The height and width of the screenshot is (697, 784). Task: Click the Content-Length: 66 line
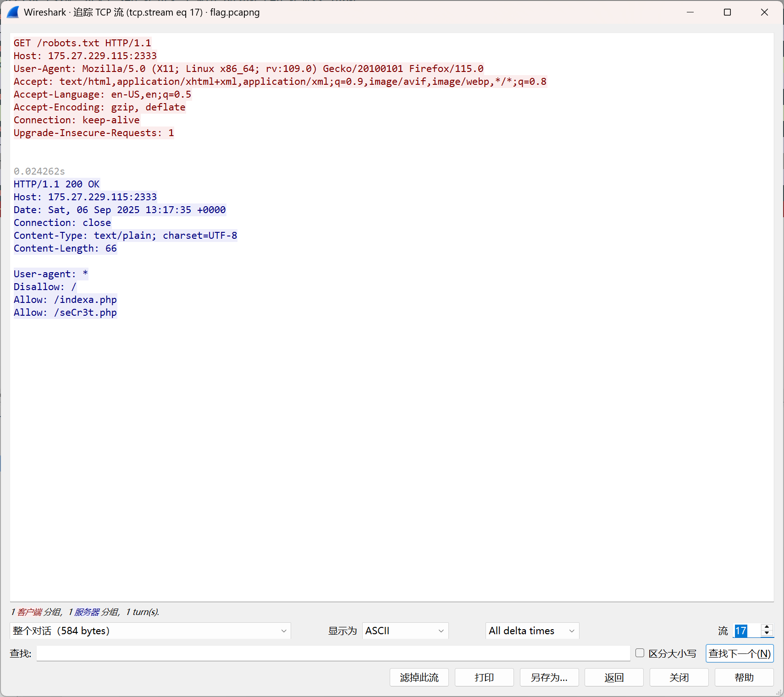coord(65,248)
